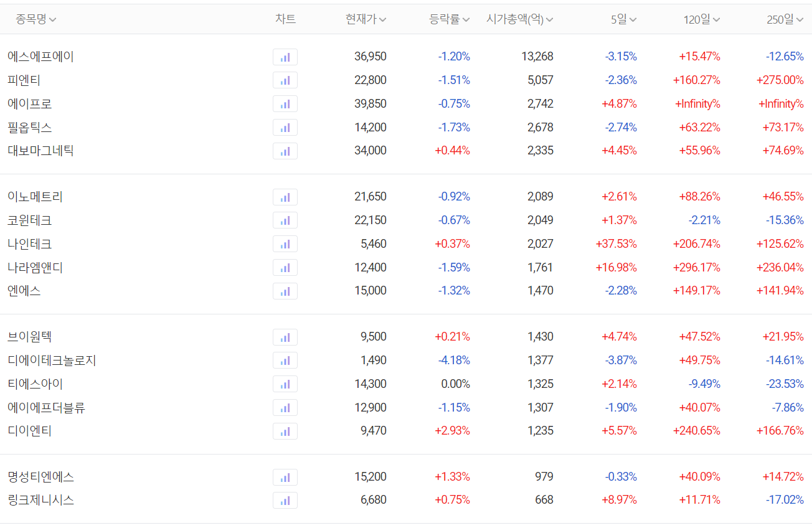This screenshot has width=812, height=528.
Task: Select 티에스아이 change rate 0.00%
Action: pyautogui.click(x=456, y=384)
